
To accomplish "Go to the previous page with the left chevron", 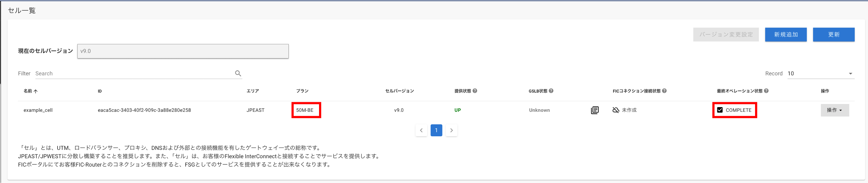I will coord(421,130).
